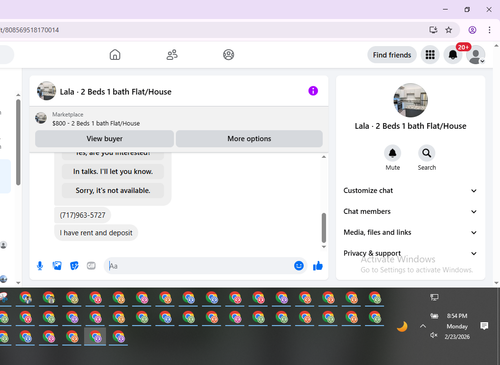Switch to the highlighted active Chrome taskbar icon

pyautogui.click(x=95, y=337)
